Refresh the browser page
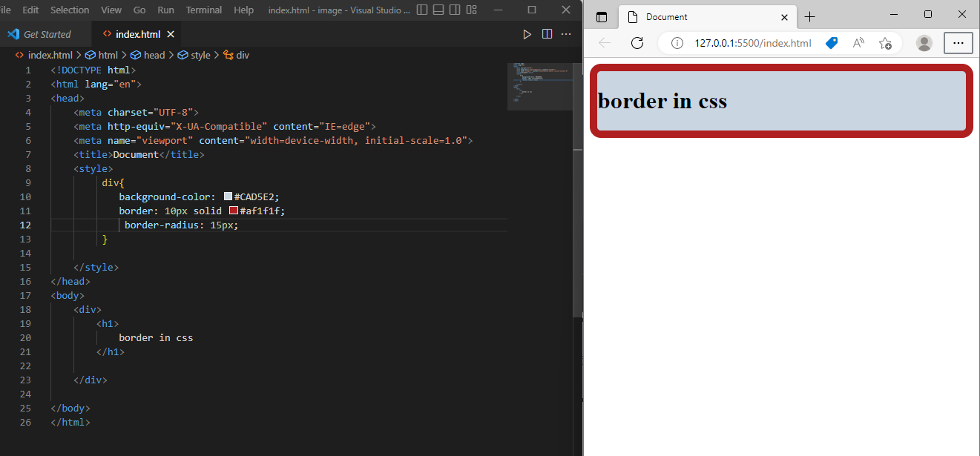 (637, 42)
